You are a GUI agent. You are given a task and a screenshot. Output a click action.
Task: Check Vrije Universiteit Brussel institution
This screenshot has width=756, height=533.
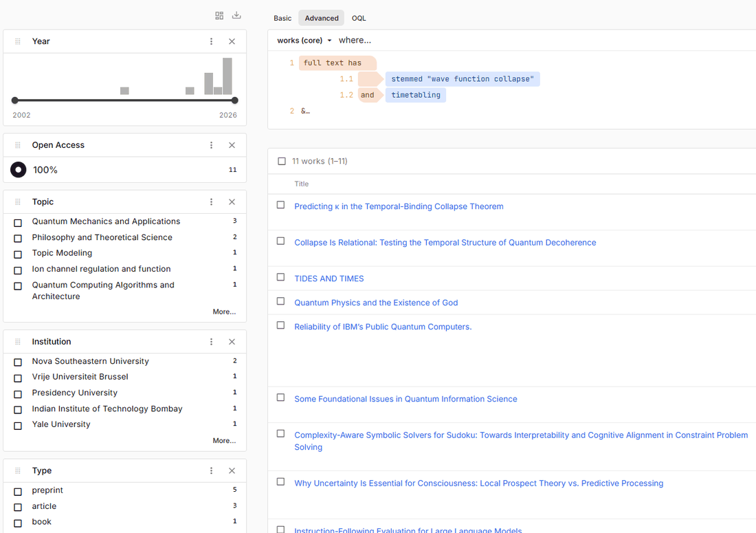click(18, 378)
